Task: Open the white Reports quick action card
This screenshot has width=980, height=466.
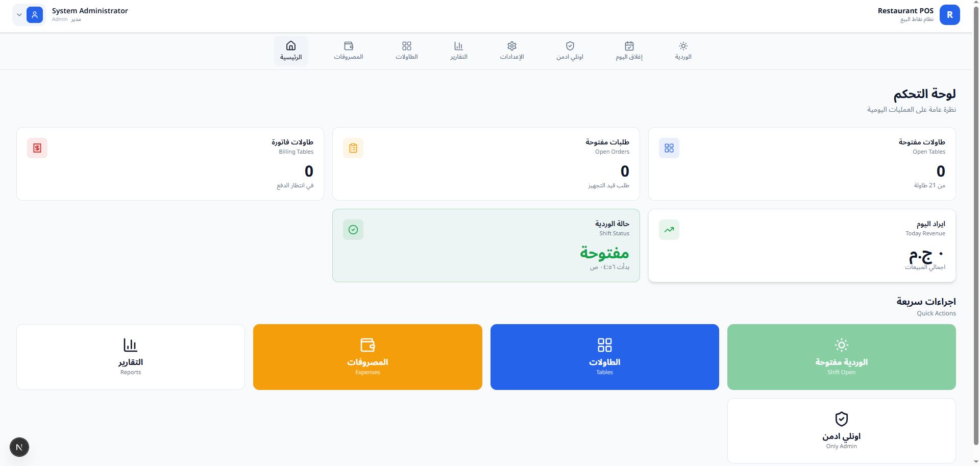Action: click(x=131, y=357)
